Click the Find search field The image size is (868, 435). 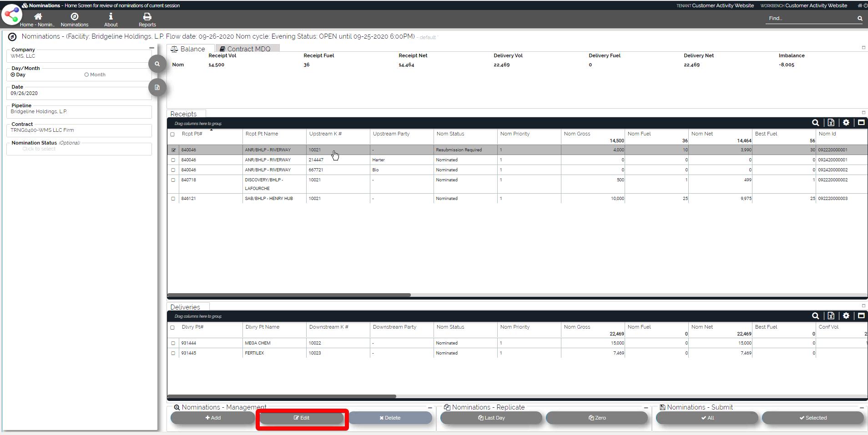click(810, 19)
